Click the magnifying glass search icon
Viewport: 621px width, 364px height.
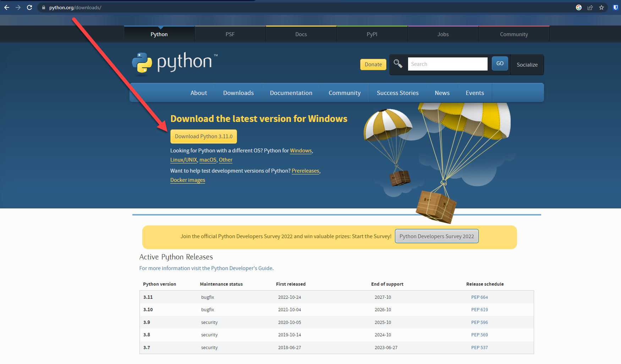(398, 64)
